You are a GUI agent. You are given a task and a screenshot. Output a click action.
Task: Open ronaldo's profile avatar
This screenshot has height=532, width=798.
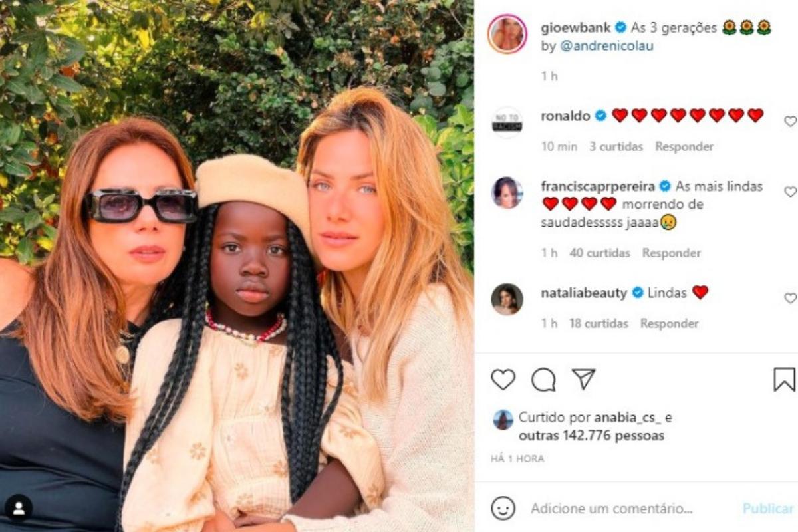pyautogui.click(x=507, y=122)
